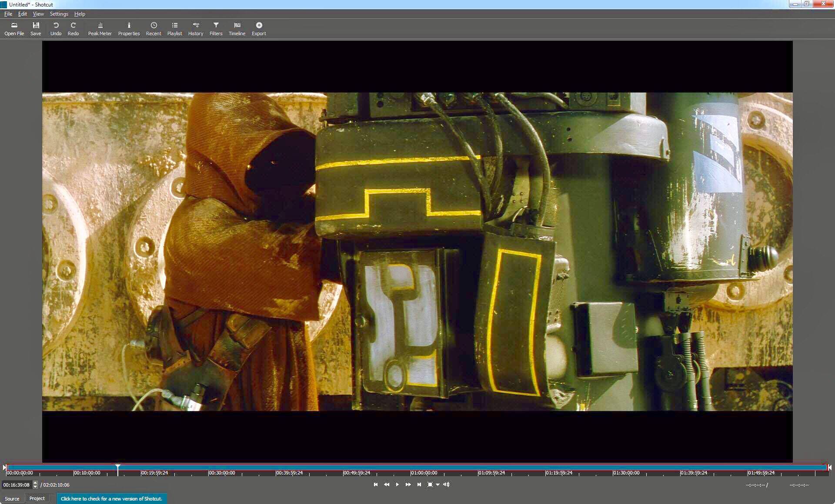The width and height of the screenshot is (835, 504).
Task: Switch to the Source tab
Action: click(12, 498)
